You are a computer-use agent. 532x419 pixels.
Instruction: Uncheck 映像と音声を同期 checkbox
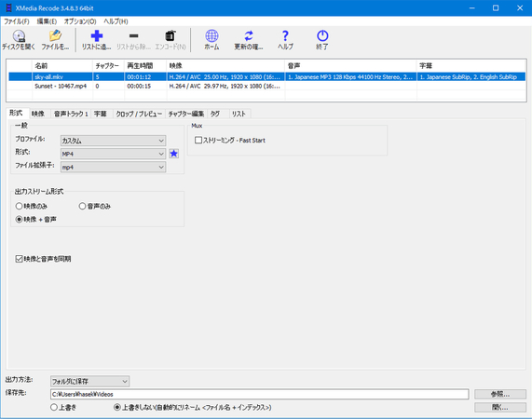19,259
